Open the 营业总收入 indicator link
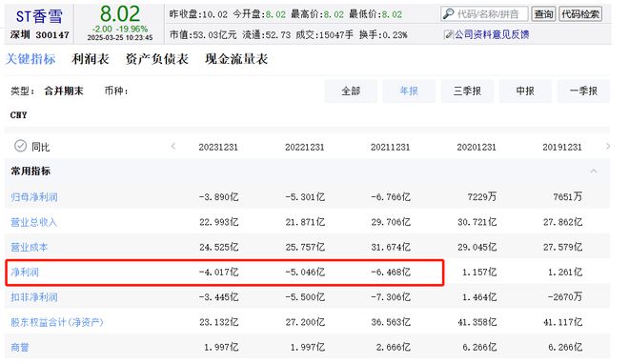This screenshot has height=364, width=629. coord(33,222)
